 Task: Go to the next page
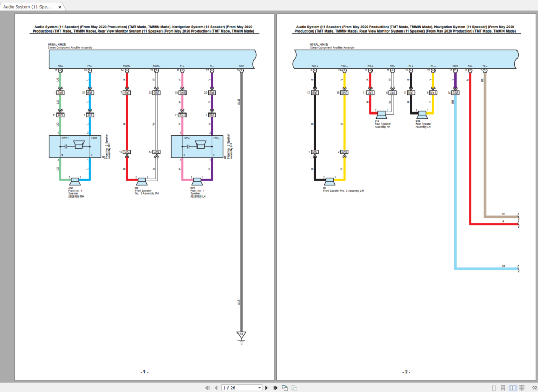(x=266, y=388)
